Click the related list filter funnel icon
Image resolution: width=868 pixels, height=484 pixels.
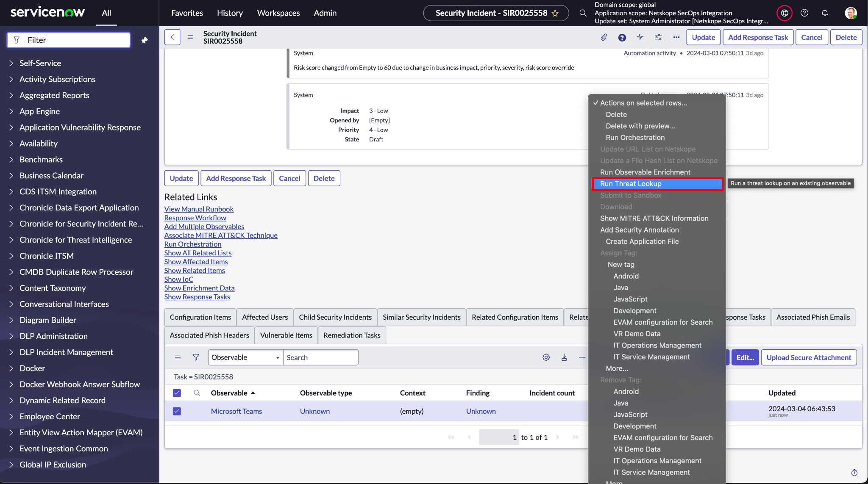196,357
